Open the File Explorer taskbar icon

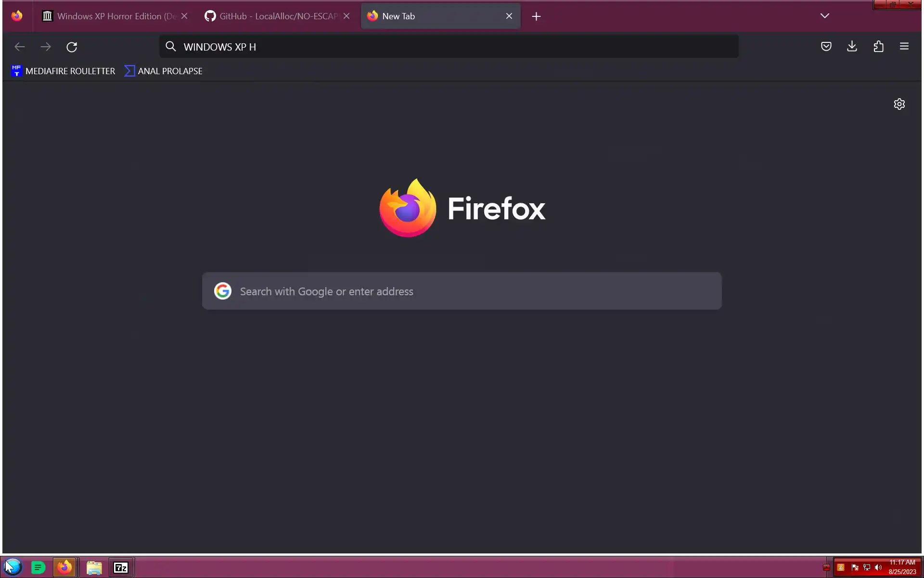pos(94,568)
